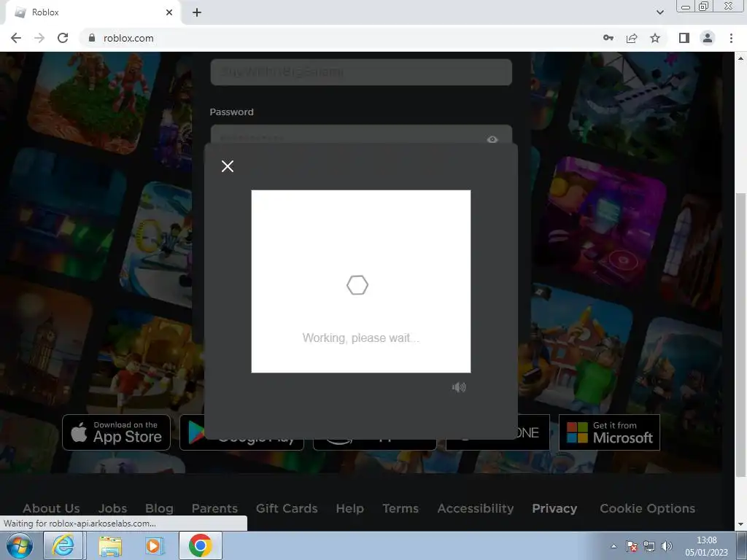Open the Cookie Options footer link

tap(648, 508)
